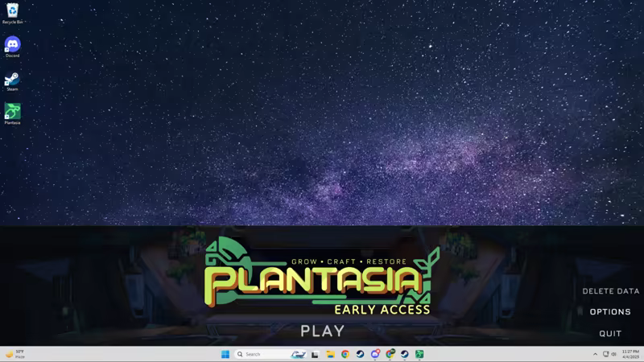The height and width of the screenshot is (362, 644).
Task: Open the weather widget on taskbar
Action: tap(14, 354)
